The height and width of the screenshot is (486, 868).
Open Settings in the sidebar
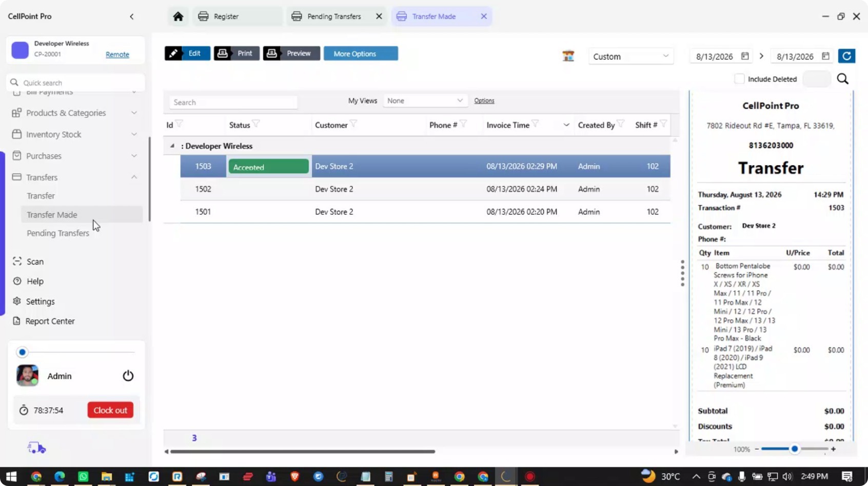pyautogui.click(x=40, y=301)
